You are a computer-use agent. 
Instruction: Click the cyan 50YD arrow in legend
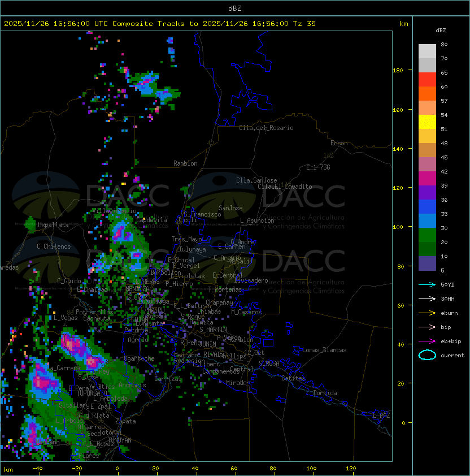[427, 285]
